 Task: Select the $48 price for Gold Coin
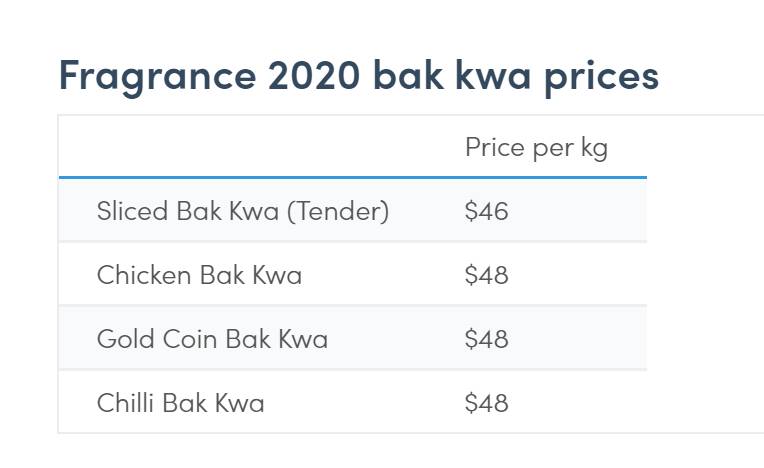pyautogui.click(x=487, y=339)
